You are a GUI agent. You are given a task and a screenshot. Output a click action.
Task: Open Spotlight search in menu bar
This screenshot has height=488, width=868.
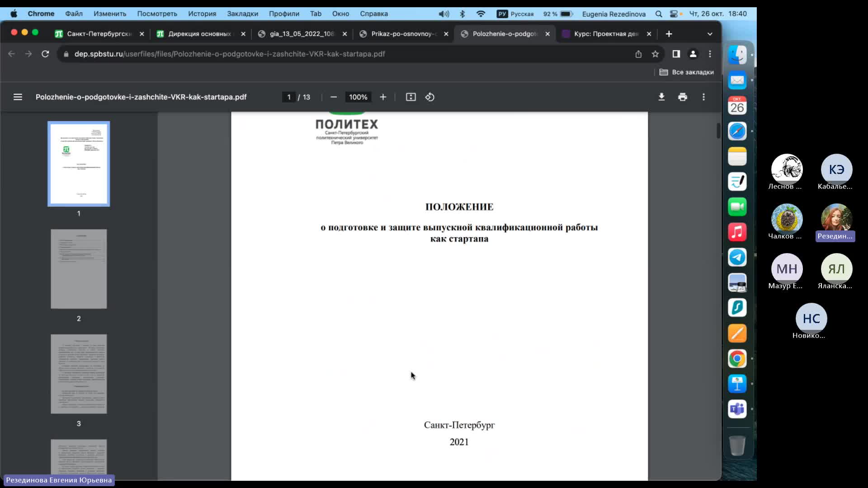(x=659, y=14)
